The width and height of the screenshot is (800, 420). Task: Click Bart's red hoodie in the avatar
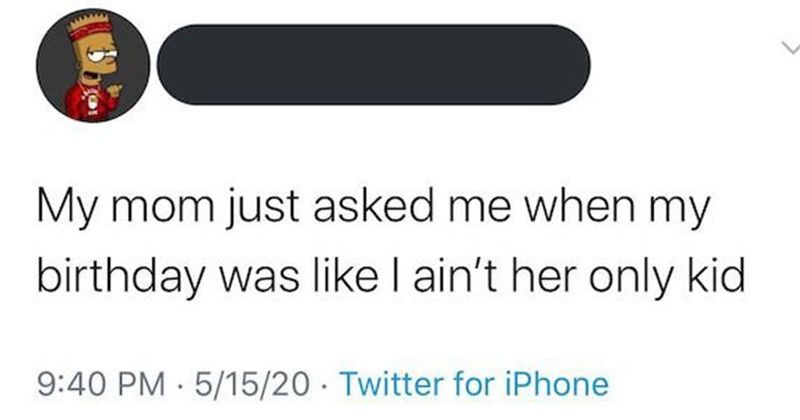pos(89,103)
